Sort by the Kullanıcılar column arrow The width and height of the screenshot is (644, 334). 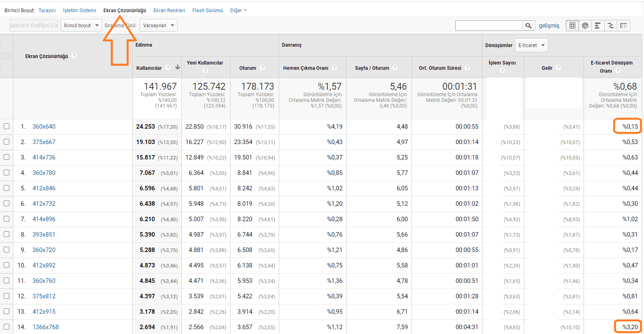click(177, 67)
